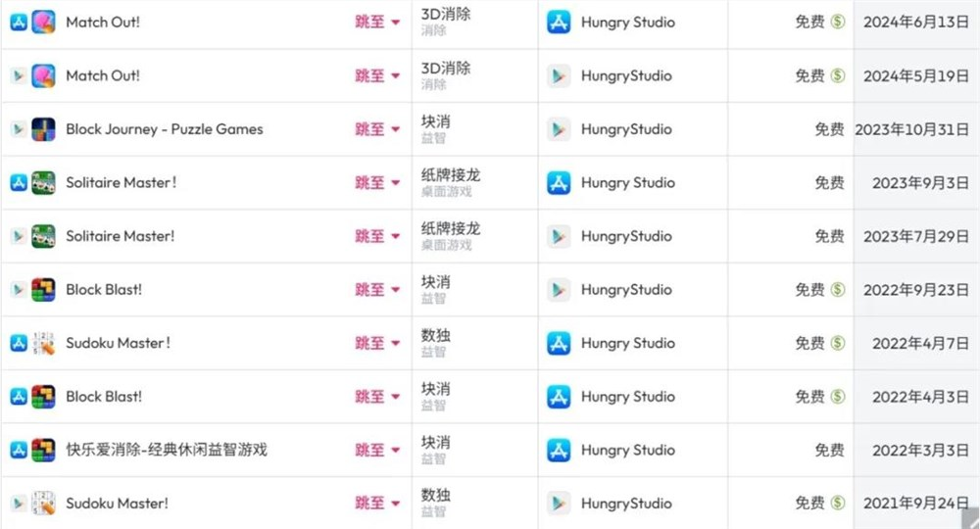Click the App Store icon beside iOS Match Out!
The image size is (980, 529).
[19, 23]
